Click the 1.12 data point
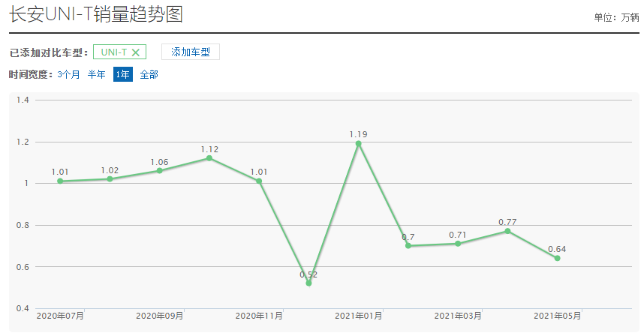This screenshot has height=336, width=644. coord(209,158)
